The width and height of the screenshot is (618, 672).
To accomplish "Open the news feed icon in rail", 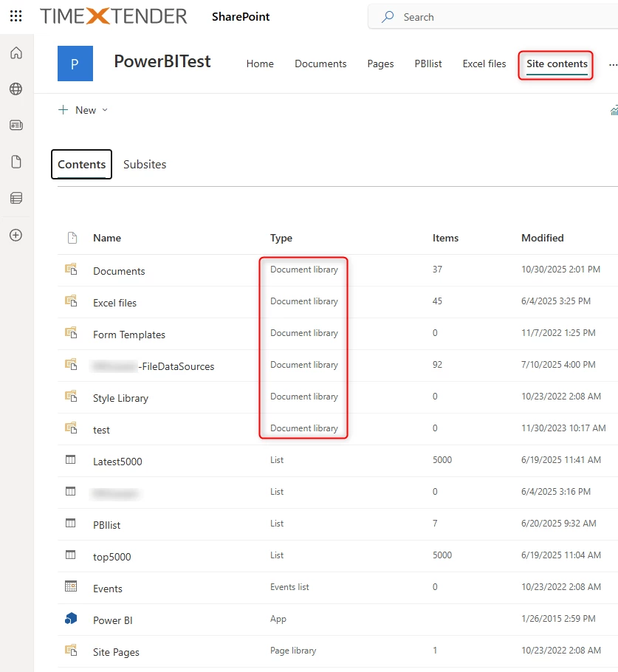I will tap(16, 125).
